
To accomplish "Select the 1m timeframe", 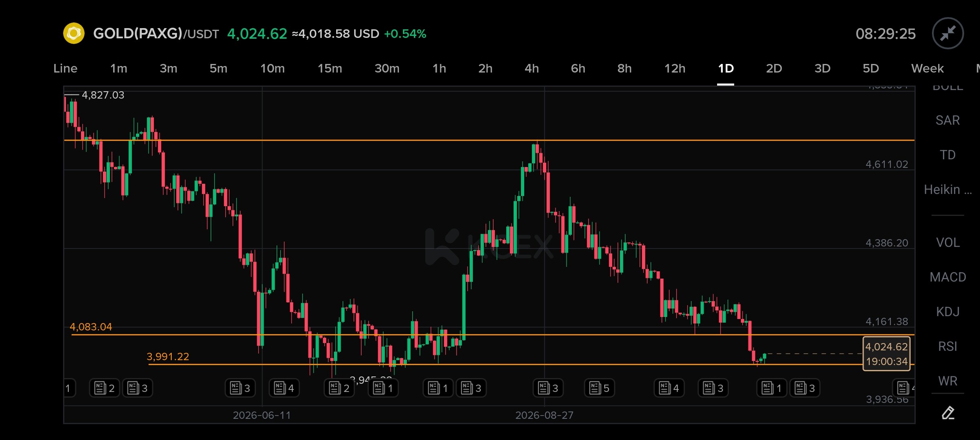I will pos(118,68).
